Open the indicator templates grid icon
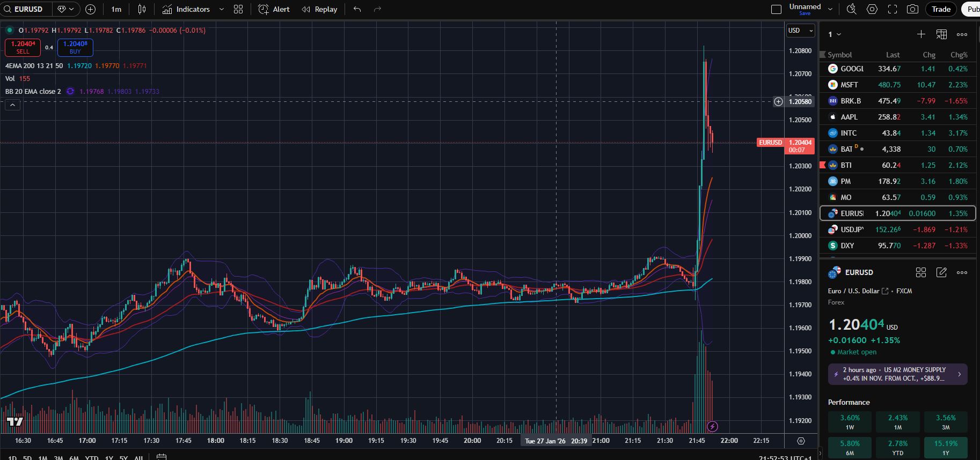Viewport: 980px width, 460px height. [238, 9]
